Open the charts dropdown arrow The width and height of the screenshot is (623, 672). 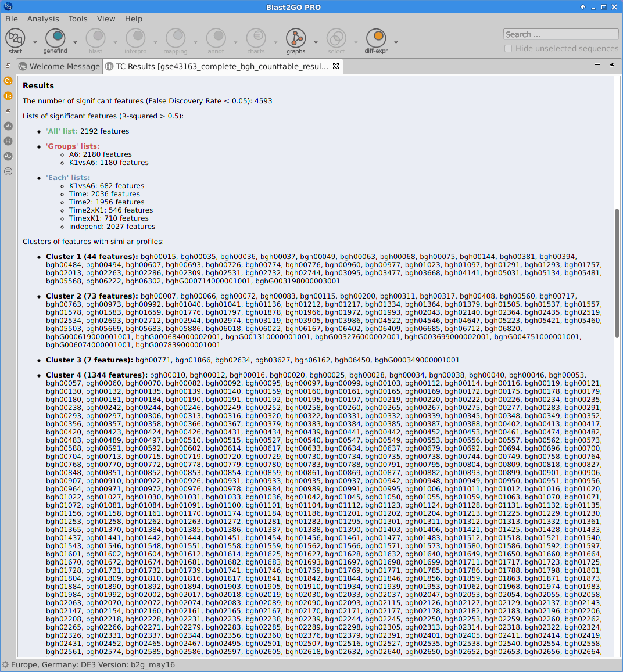tap(275, 42)
